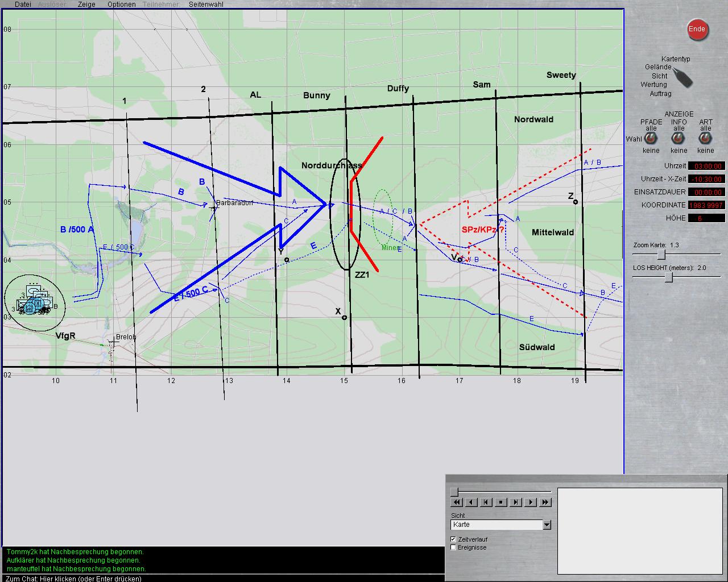728x582 pixels.
Task: Turn the Kartentyp rotary selector knob
Action: [683, 77]
